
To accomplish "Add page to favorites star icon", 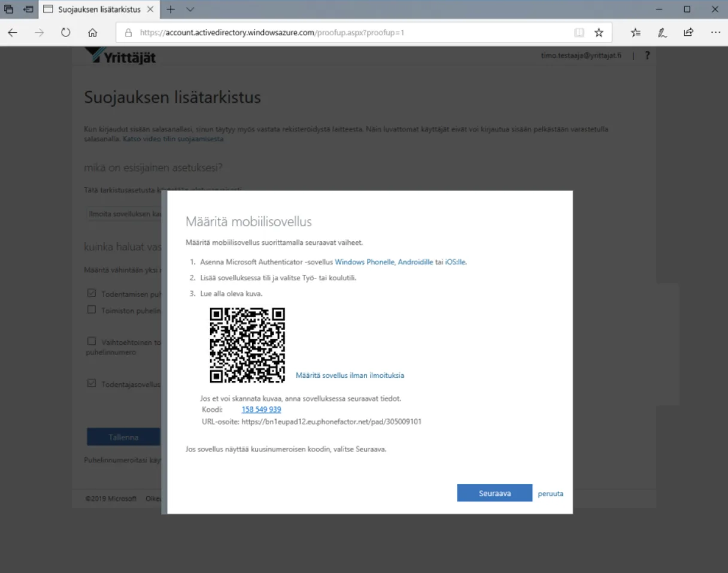I will 598,33.
